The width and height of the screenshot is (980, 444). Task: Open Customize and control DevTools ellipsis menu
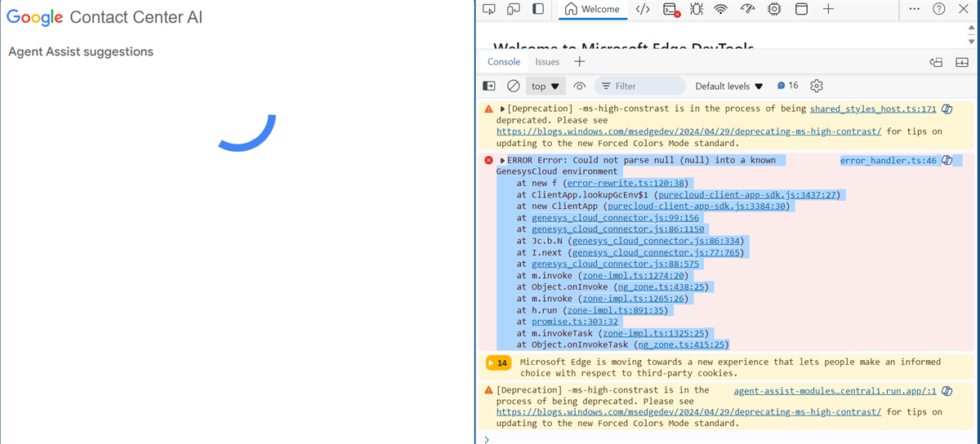tap(914, 9)
